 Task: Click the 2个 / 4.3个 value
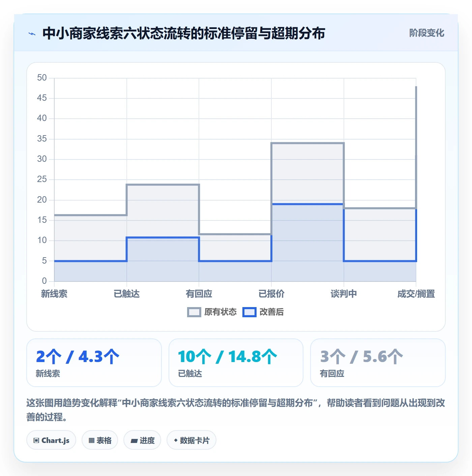pyautogui.click(x=78, y=357)
